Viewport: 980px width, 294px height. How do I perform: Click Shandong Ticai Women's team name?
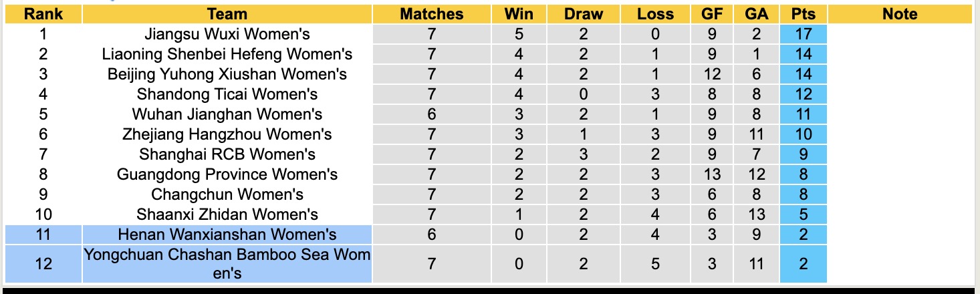[227, 94]
